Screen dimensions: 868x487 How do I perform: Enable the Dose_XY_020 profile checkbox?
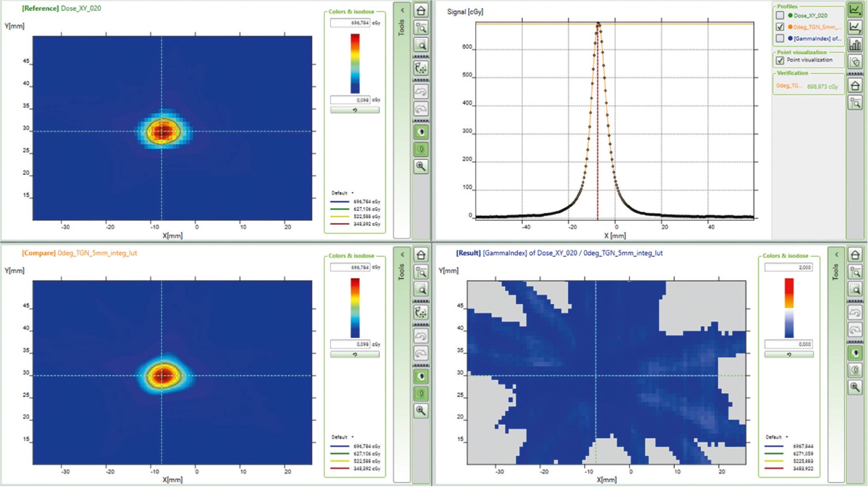click(780, 16)
